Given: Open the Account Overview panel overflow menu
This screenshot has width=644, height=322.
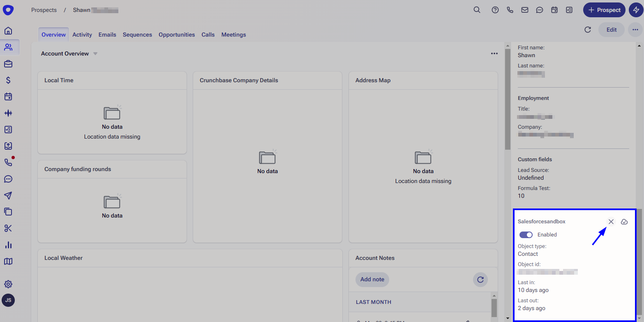Looking at the screenshot, I should coord(494,53).
